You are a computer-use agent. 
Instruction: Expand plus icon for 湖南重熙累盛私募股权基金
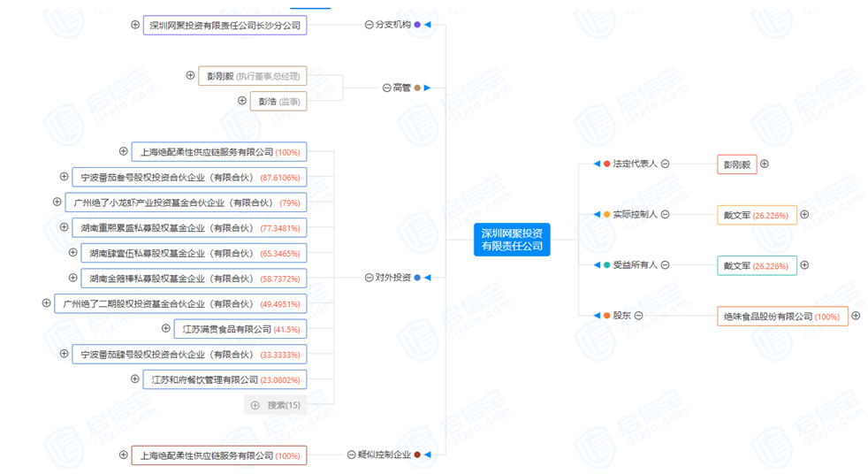(x=65, y=226)
